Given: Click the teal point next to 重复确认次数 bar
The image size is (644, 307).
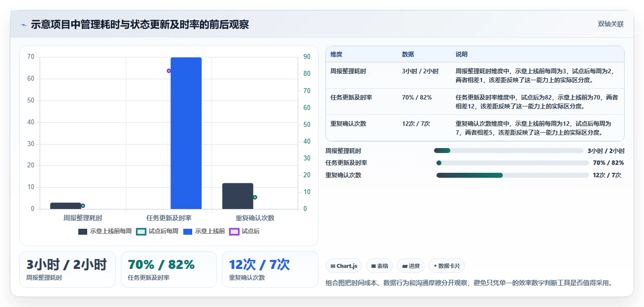Looking at the screenshot, I should pyautogui.click(x=255, y=197).
